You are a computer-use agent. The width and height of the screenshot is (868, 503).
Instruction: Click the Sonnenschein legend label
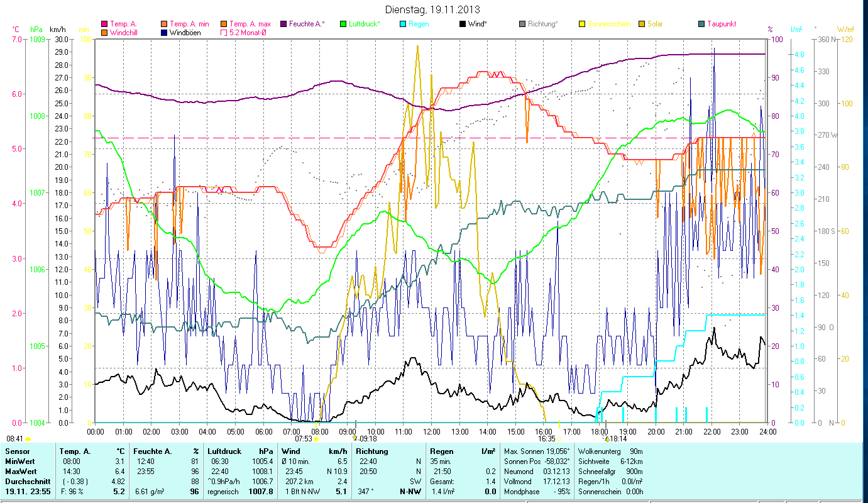pos(609,24)
